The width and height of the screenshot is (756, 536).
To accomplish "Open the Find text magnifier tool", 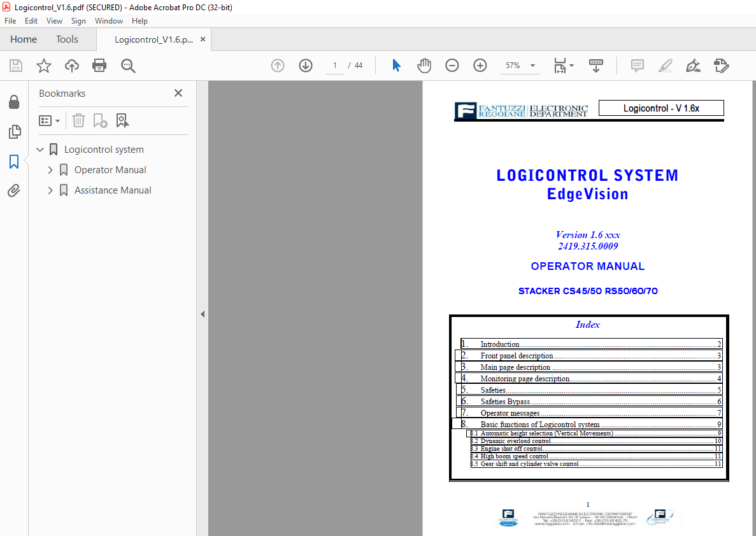I will point(128,66).
